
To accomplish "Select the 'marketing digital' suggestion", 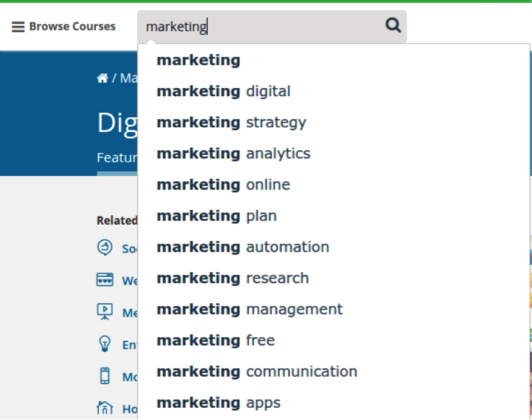I will [x=223, y=91].
